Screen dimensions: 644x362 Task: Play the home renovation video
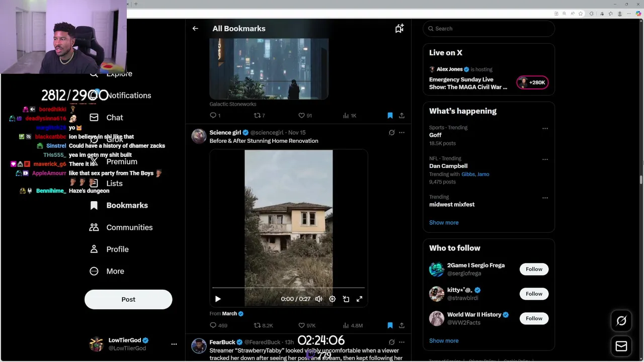point(218,299)
